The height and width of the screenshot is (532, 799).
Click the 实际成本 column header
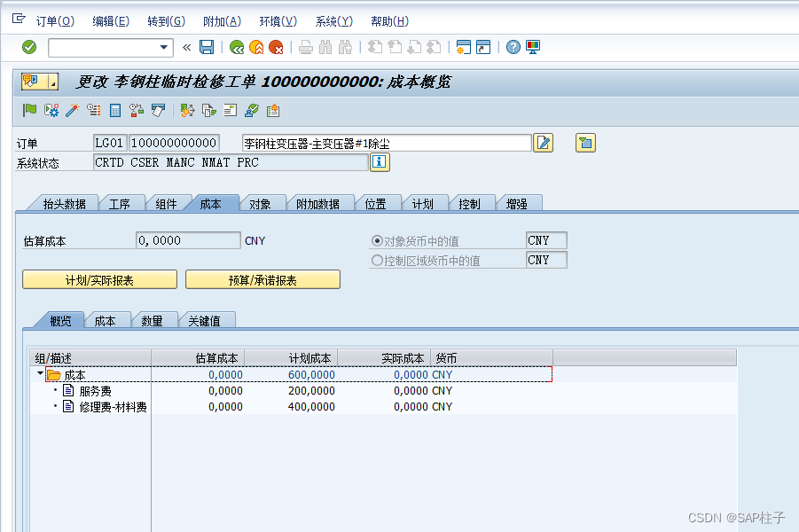click(384, 357)
